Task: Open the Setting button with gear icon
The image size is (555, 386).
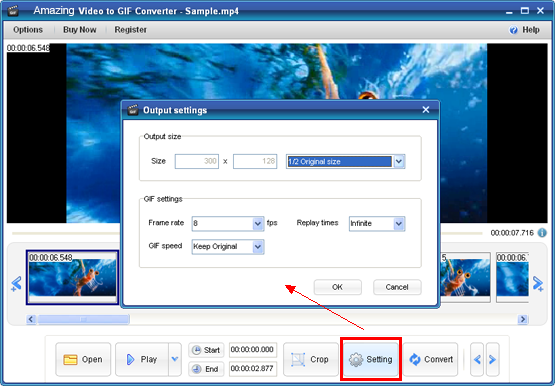Action: pyautogui.click(x=371, y=359)
